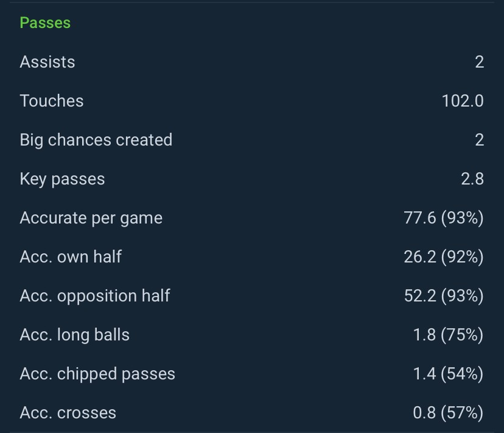Click the 1.4 (54%) chipped passes value
504x433 pixels.
pyautogui.click(x=448, y=374)
